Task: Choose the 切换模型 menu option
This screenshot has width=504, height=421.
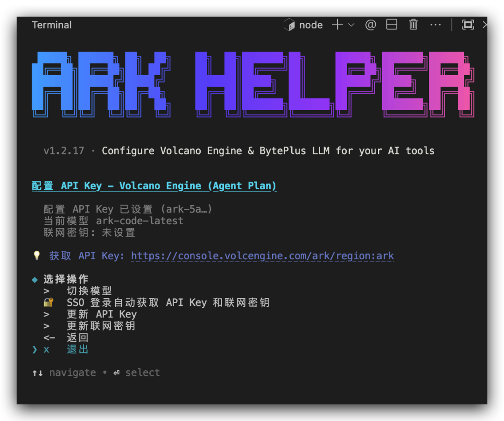Action: pos(89,291)
